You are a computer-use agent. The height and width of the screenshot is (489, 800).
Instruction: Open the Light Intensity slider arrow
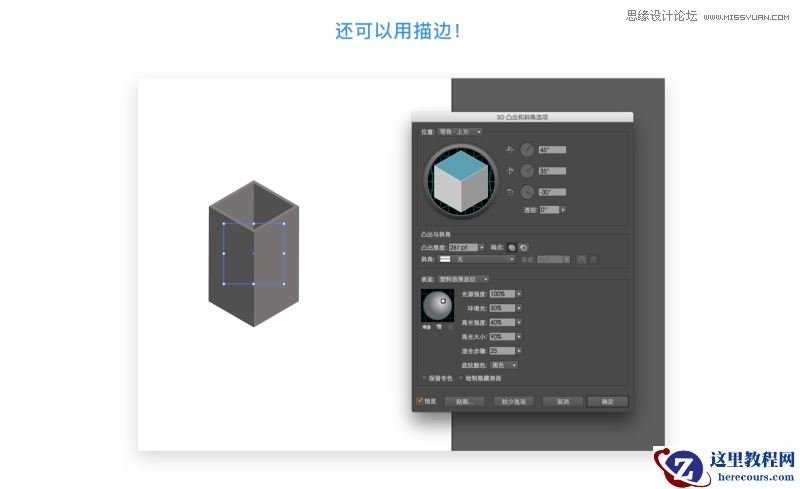[519, 294]
